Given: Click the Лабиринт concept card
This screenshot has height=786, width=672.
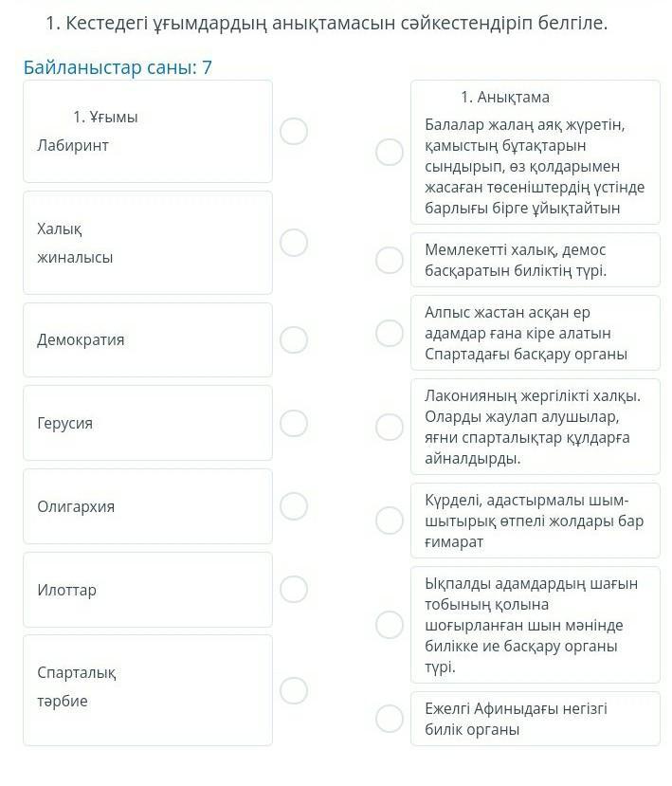Looking at the screenshot, I should click(148, 132).
